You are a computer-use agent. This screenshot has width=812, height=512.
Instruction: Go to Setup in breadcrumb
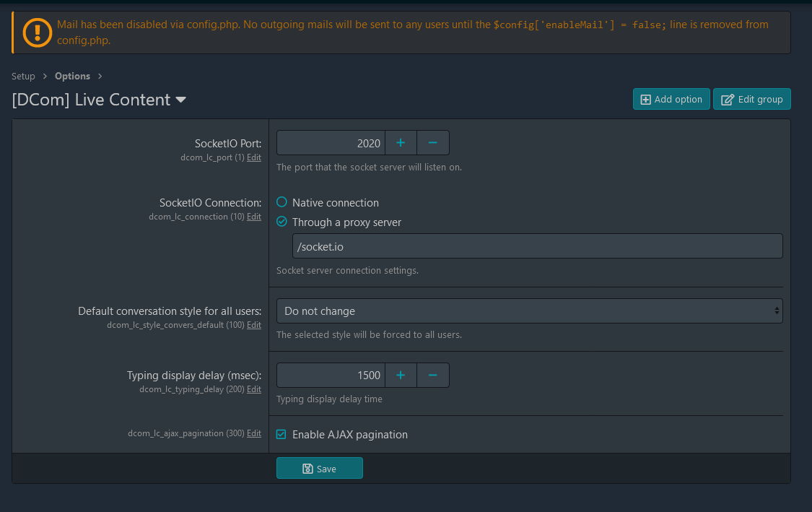(x=23, y=77)
